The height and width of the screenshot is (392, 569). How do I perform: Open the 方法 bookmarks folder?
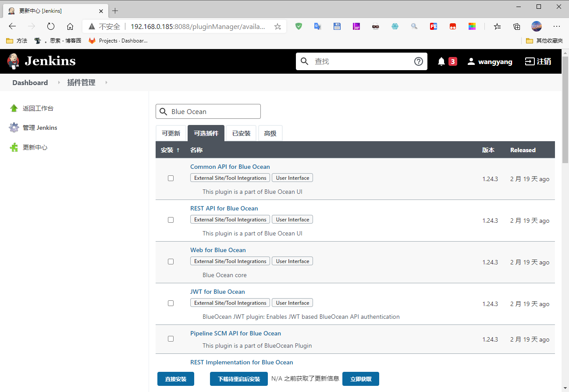pyautogui.click(x=17, y=41)
